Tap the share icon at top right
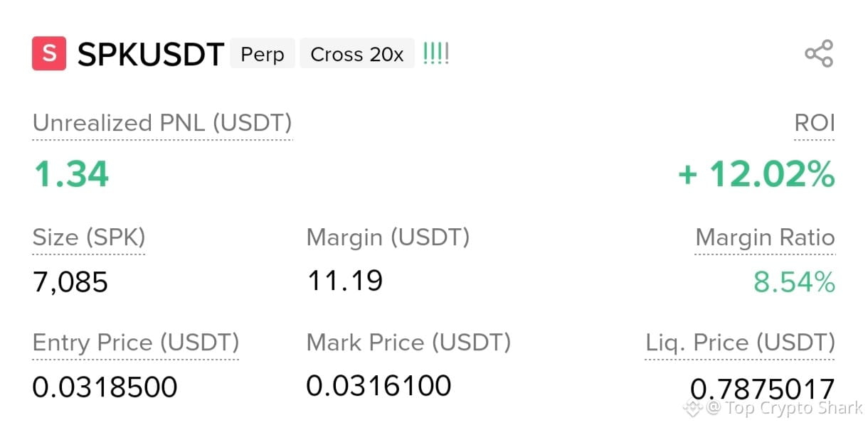This screenshot has height=425, width=868. (x=818, y=54)
